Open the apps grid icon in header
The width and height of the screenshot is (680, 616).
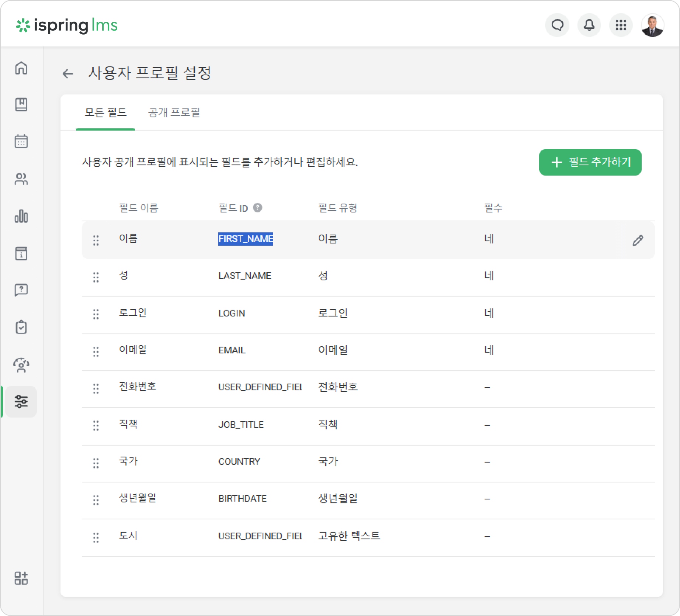point(621,25)
